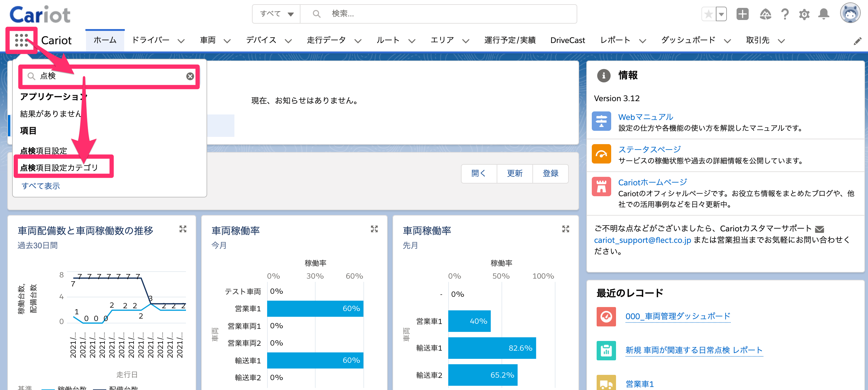This screenshot has height=390, width=868.
Task: Click the すべて表示 link
Action: (41, 186)
